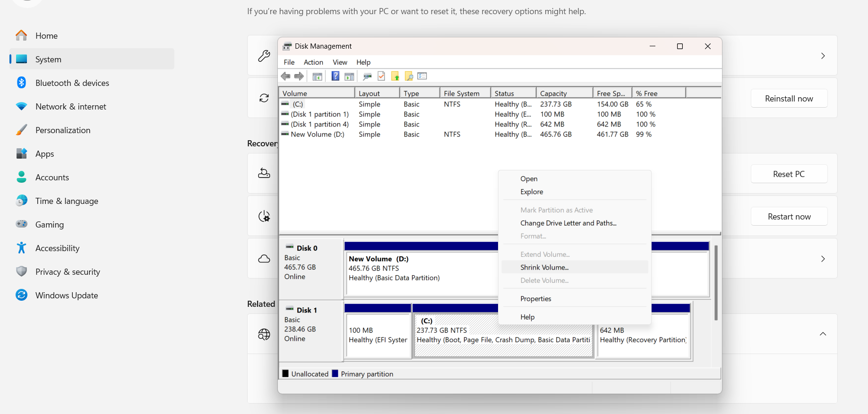Open the File menu in Disk Management
Image resolution: width=868 pixels, height=414 pixels.
point(289,62)
